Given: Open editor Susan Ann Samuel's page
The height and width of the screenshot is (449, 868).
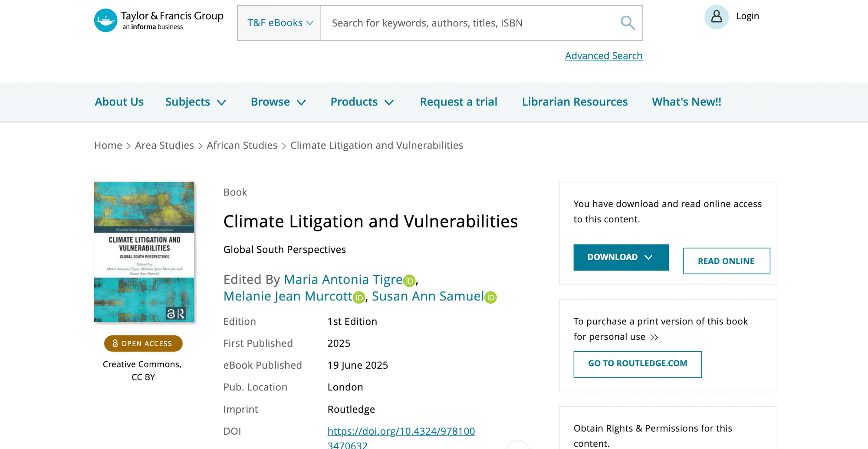Looking at the screenshot, I should [428, 296].
